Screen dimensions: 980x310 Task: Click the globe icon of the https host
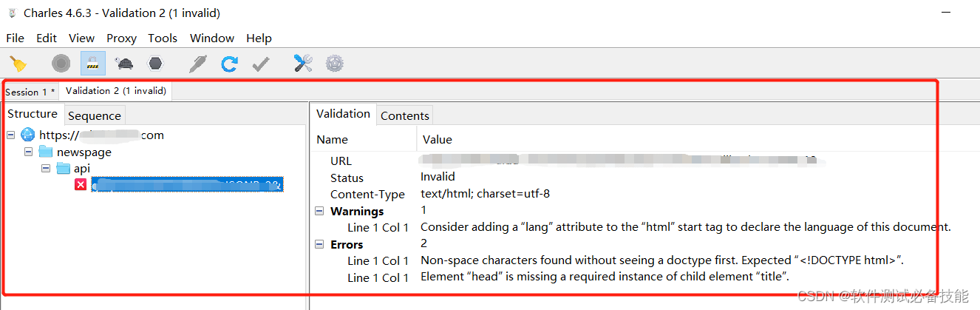(28, 135)
